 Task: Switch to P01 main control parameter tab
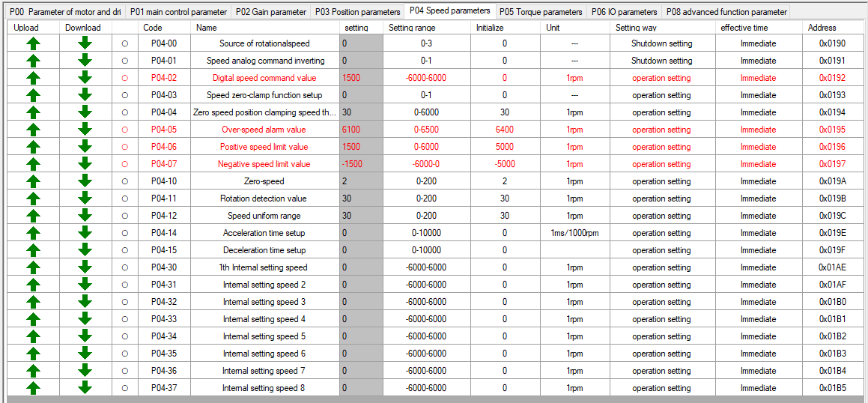tap(178, 12)
